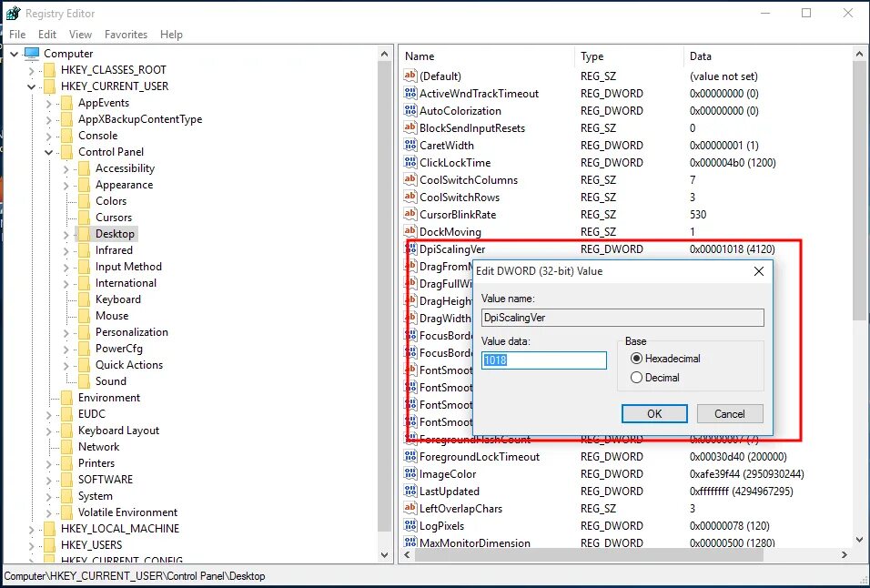Image resolution: width=870 pixels, height=588 pixels.
Task: Click the (Default) string value icon
Action: [410, 76]
